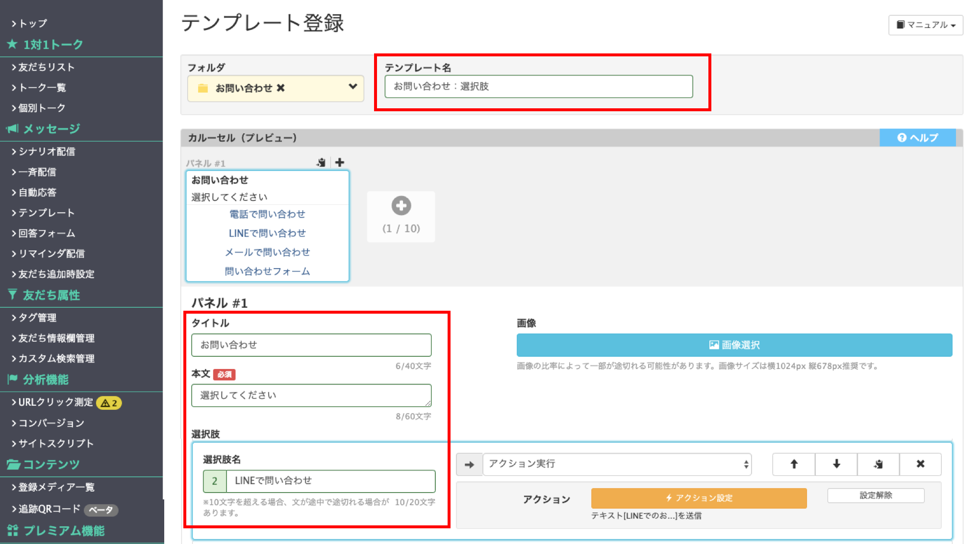Click the star icon beside 1対1トーク
This screenshot has height=544, width=980.
pyautogui.click(x=12, y=45)
